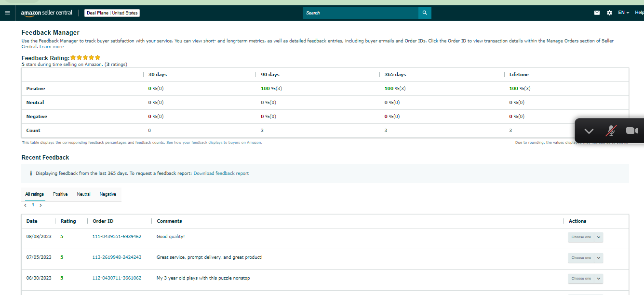This screenshot has height=295, width=644.
Task: Collapse the meeting overlay chevron
Action: (589, 131)
